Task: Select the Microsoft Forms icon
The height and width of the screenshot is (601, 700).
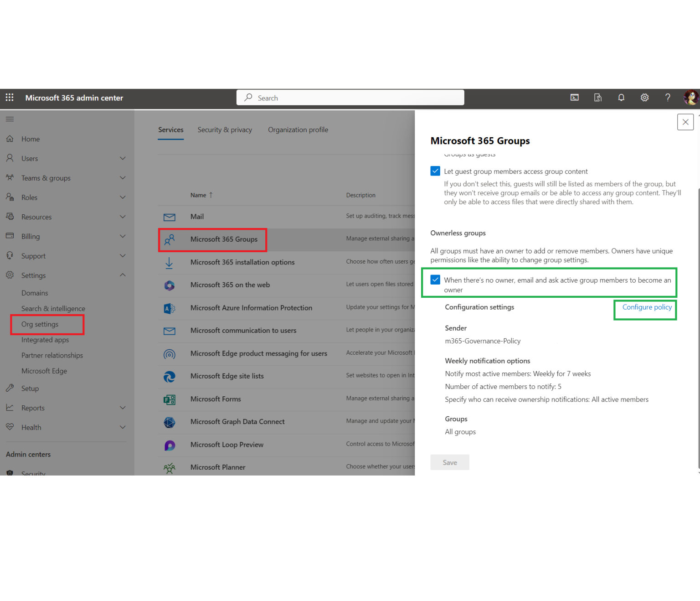Action: pyautogui.click(x=170, y=399)
